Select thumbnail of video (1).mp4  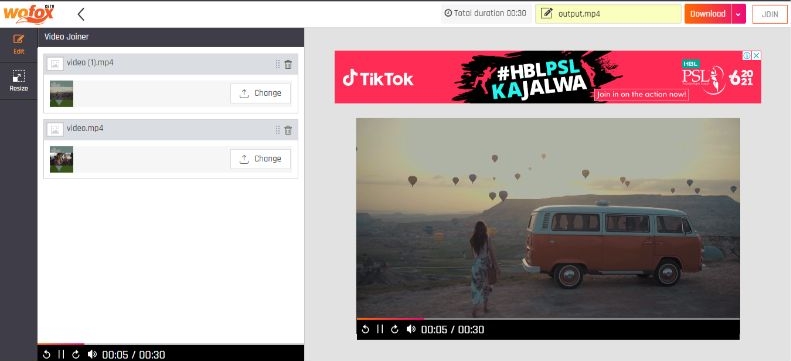pos(62,94)
